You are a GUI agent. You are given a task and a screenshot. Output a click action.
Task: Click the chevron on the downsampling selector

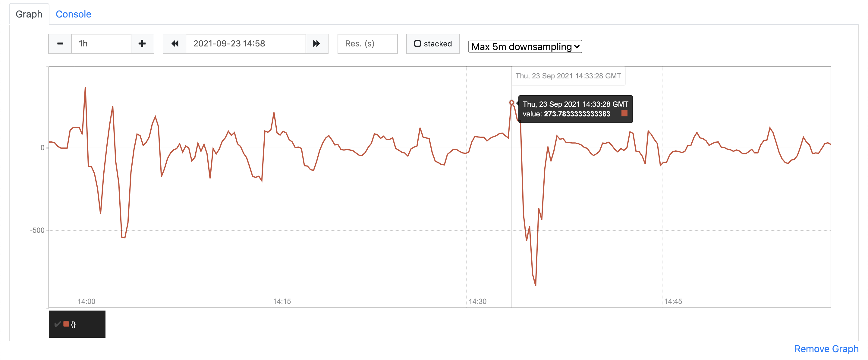click(x=577, y=46)
